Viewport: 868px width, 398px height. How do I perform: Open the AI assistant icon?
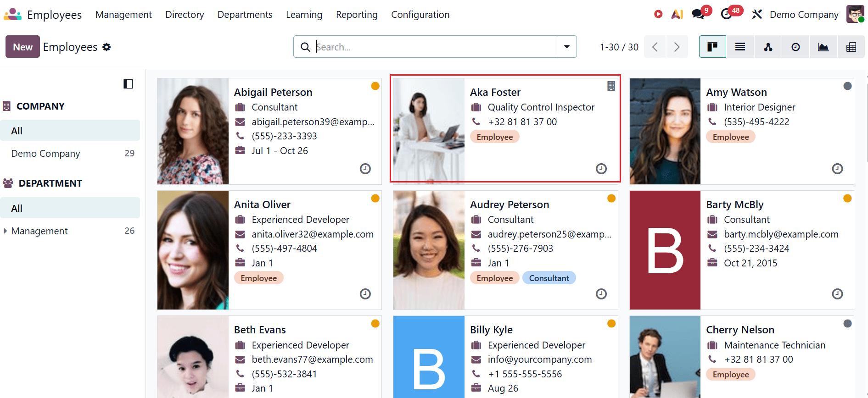tap(677, 14)
